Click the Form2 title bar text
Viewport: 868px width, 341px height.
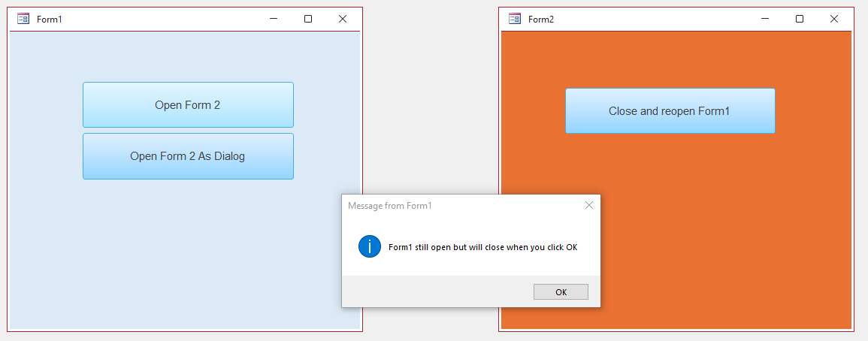click(541, 20)
